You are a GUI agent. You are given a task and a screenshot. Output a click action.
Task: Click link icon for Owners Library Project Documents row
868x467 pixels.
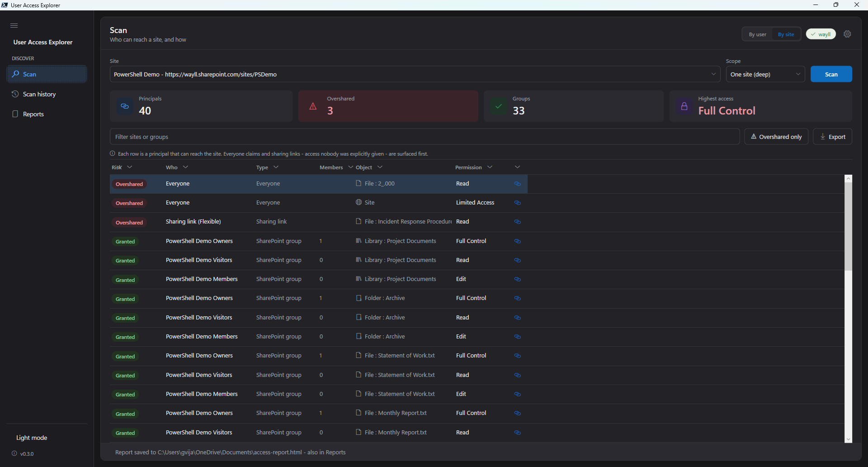518,241
